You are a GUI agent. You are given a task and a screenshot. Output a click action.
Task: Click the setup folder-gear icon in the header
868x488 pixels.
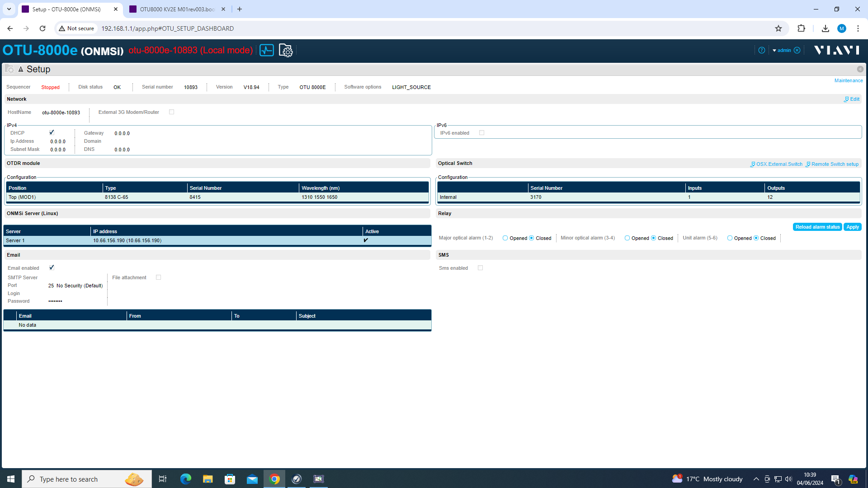(x=286, y=50)
